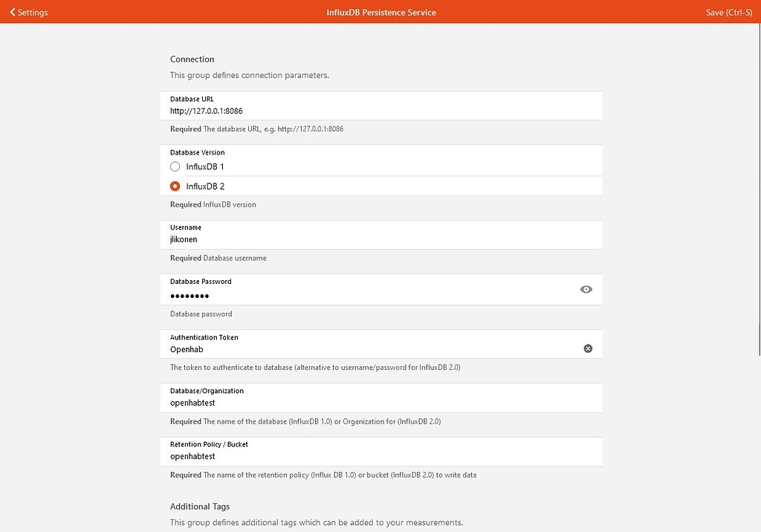
Task: Click the InfluxDB Persistence Service title
Action: coord(381,13)
